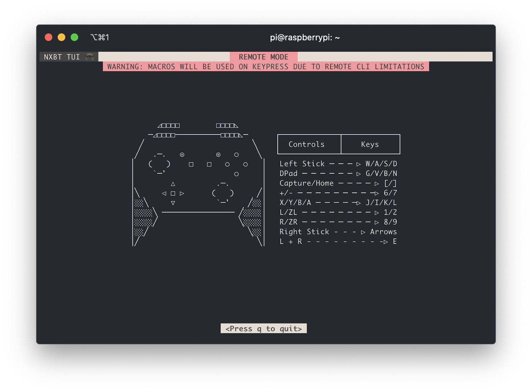Image resolution: width=532 pixels, height=392 pixels.
Task: Click the D-pad left arrow on the controller
Action: click(x=164, y=193)
